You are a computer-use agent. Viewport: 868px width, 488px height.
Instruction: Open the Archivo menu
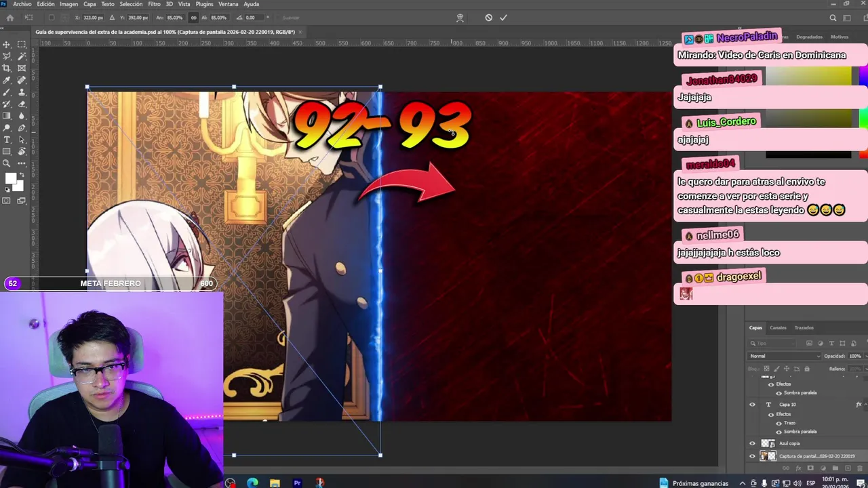22,4
